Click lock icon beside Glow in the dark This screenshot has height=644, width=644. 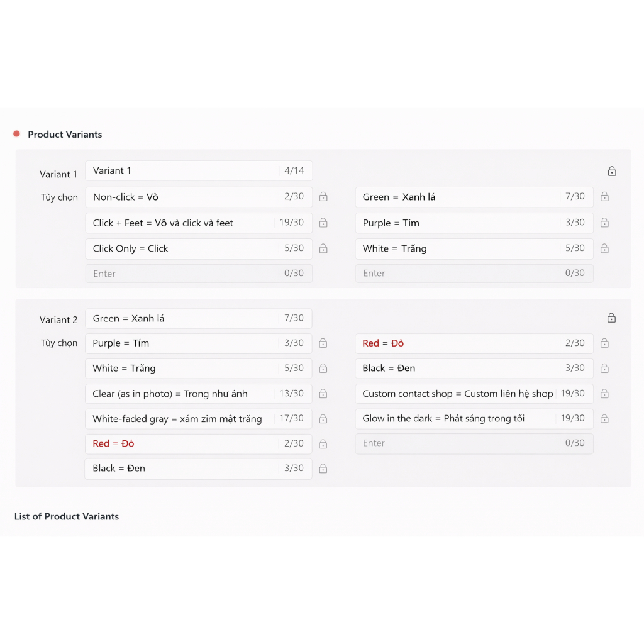604,418
